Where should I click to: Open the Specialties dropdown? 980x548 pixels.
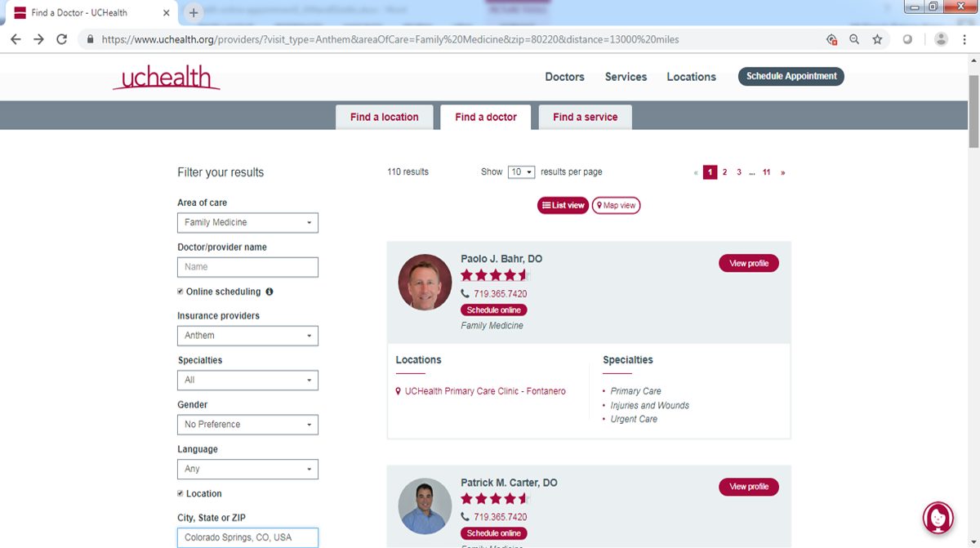click(247, 380)
